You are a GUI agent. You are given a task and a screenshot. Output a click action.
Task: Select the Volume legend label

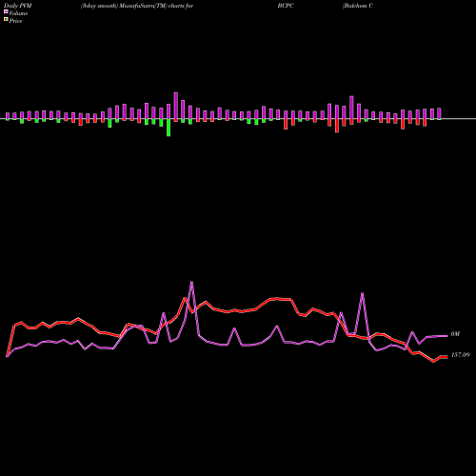(x=18, y=13)
